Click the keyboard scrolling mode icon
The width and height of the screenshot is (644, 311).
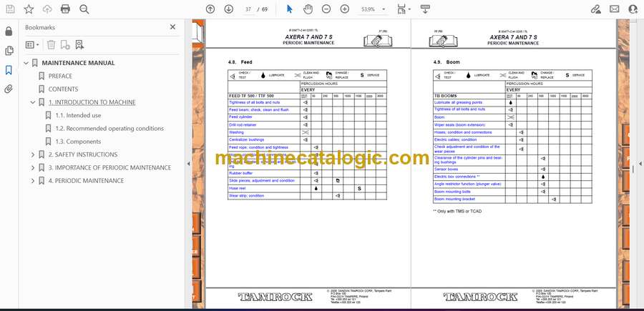tap(425, 9)
